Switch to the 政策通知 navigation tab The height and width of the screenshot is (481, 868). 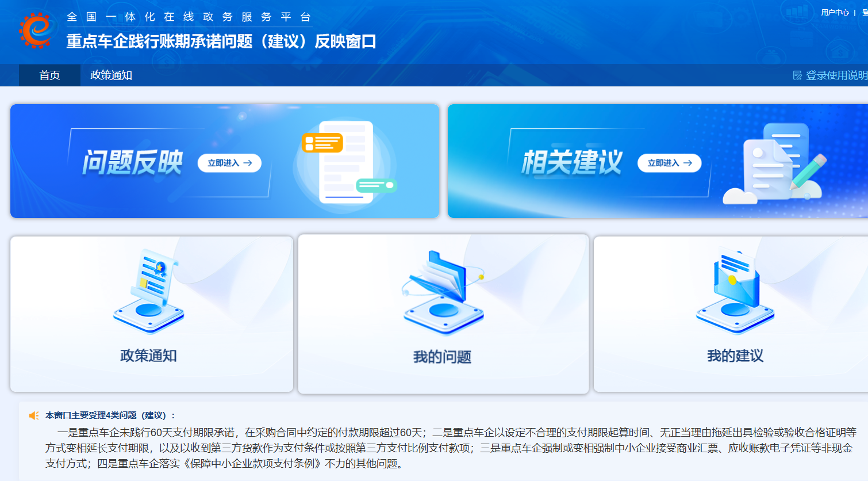click(112, 75)
